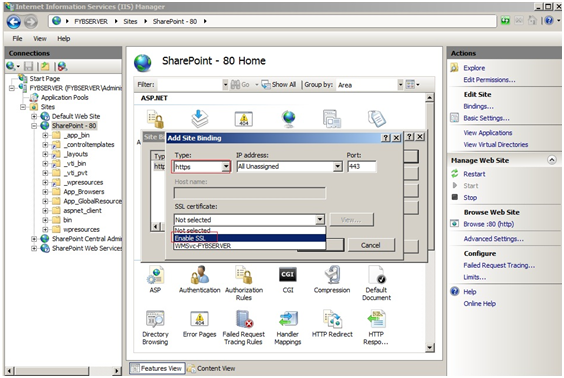This screenshot has width=564, height=378.
Task: Click Browse :80 (http) link
Action: coord(488,224)
